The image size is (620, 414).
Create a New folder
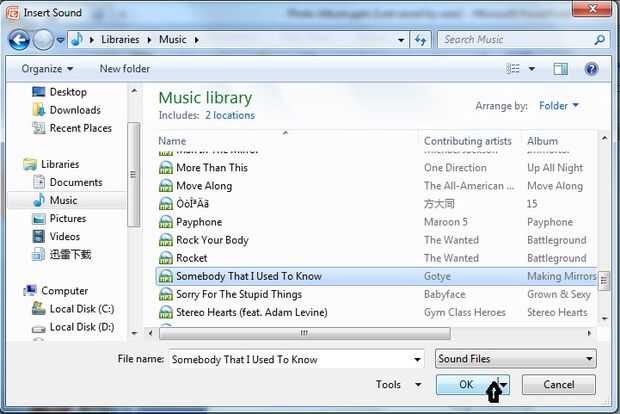125,69
